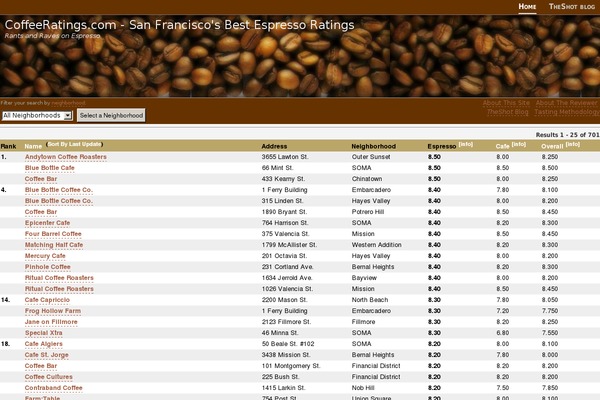Open Blue Bottle Coffee Co. Linden St. listing
Screen dimensions: 600x400
(x=59, y=201)
